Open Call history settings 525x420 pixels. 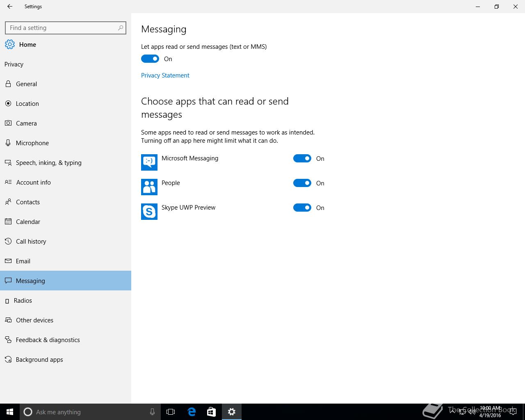coord(66,241)
